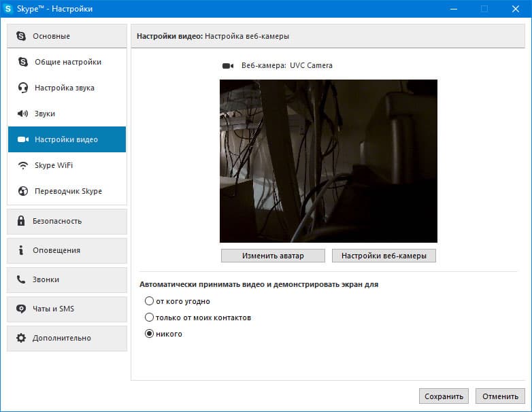This screenshot has height=412, width=532.
Task: Open Настройки веб-камеры button
Action: 384,256
